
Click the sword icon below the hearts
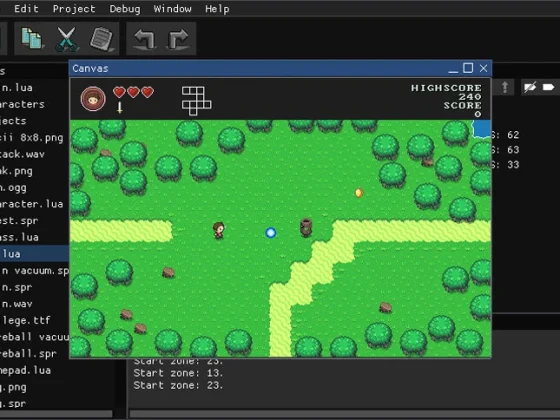120,107
